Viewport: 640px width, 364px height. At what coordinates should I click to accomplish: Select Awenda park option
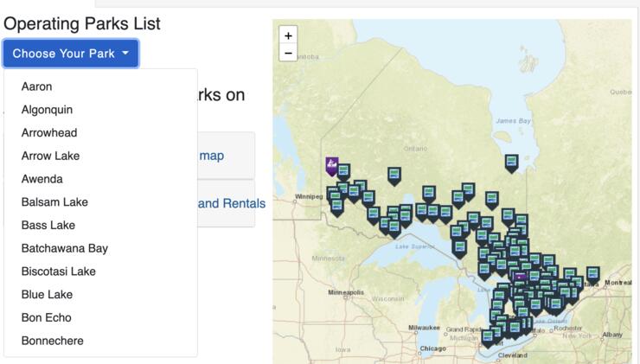click(x=42, y=179)
